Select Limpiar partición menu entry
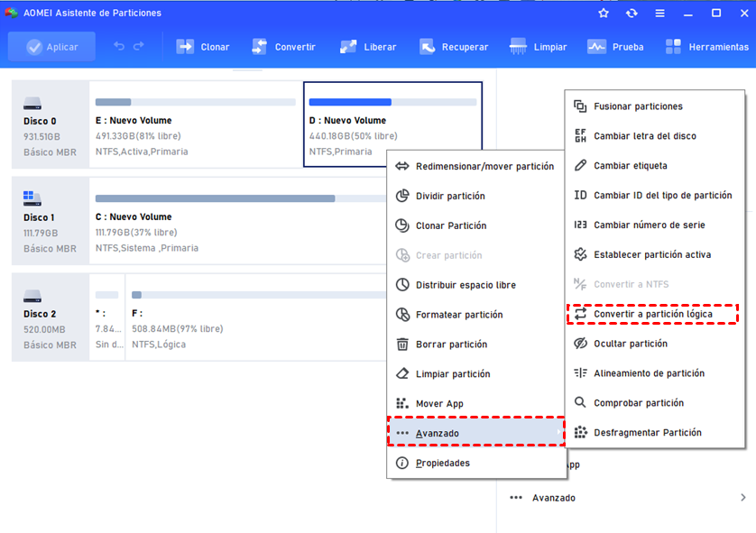Viewport: 756px width, 533px height. coord(476,374)
